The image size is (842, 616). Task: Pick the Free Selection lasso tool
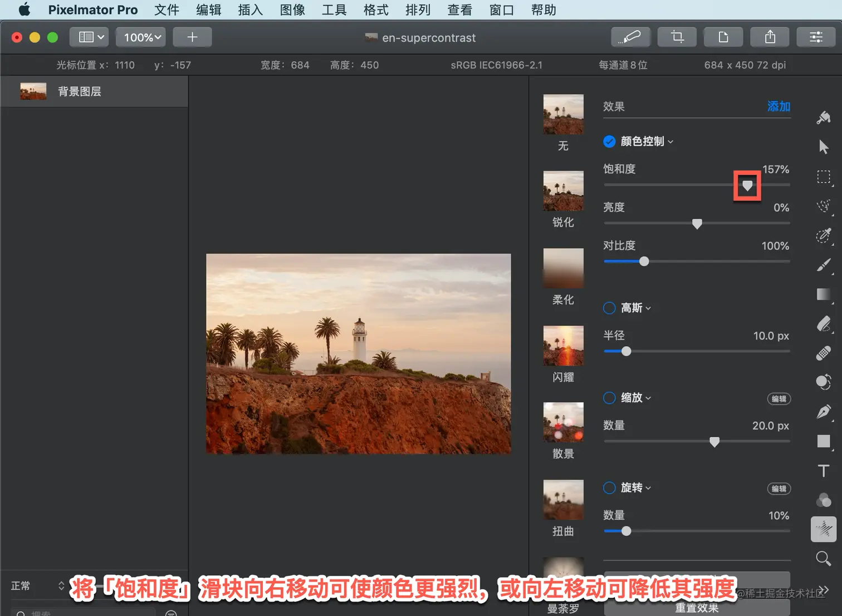pyautogui.click(x=824, y=206)
